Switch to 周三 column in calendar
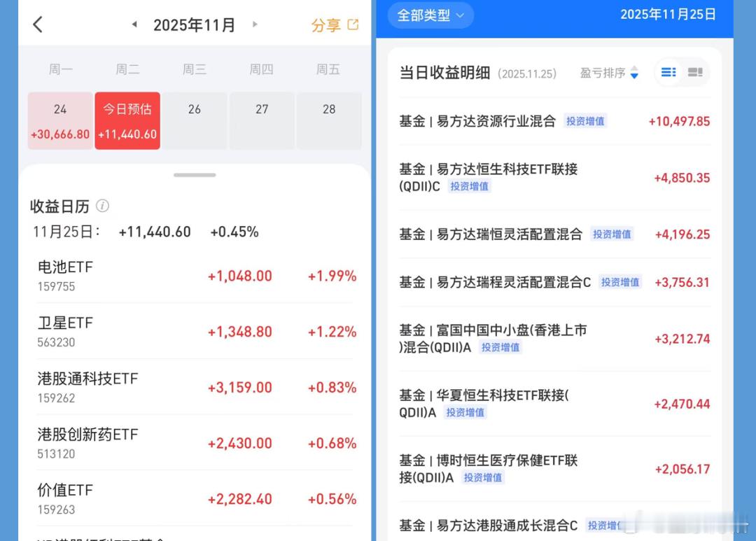This screenshot has width=756, height=541. coord(195,69)
